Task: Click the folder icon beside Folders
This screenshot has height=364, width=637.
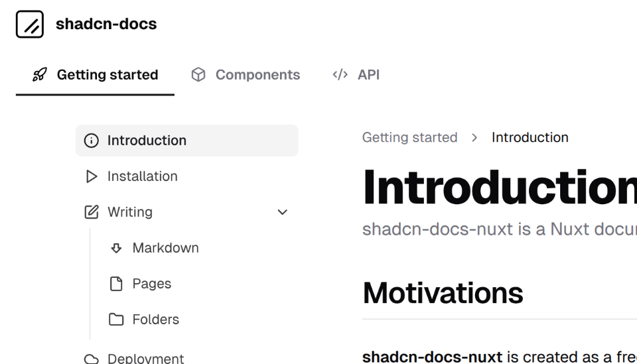Action: [116, 320]
